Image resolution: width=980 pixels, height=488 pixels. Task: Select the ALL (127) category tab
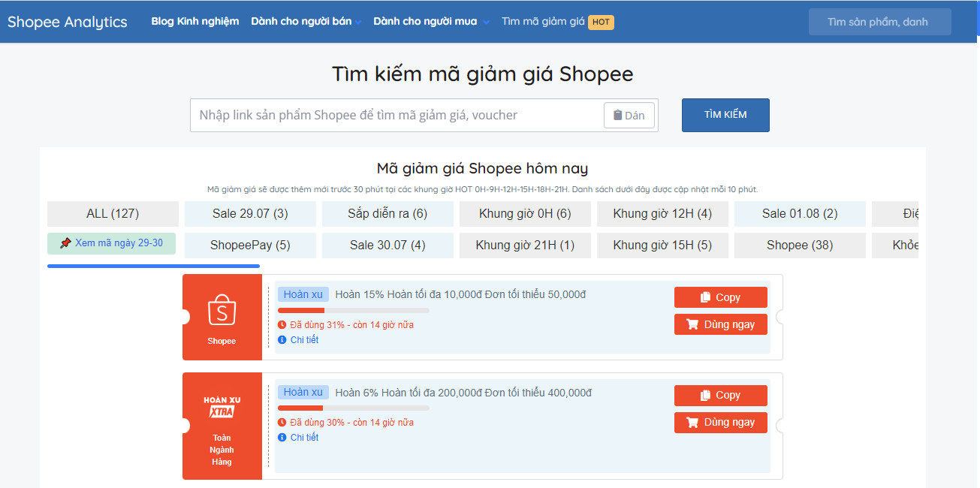tap(113, 214)
